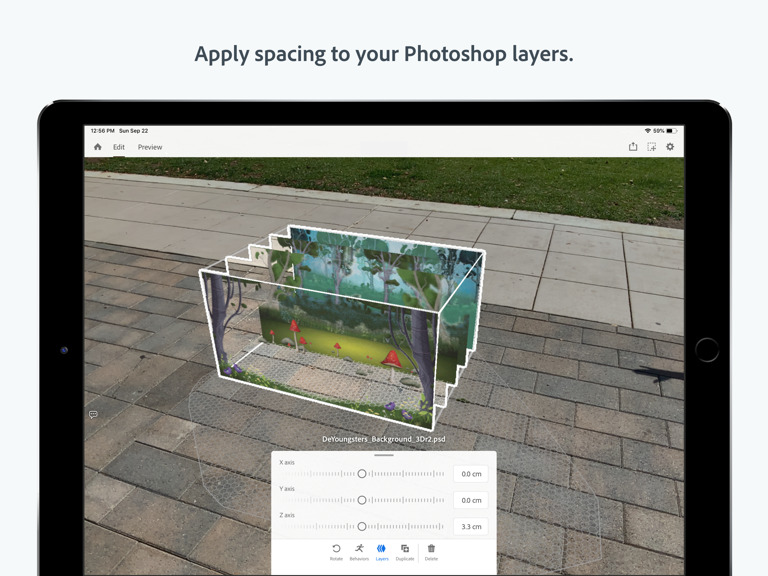Duplicate the selected object
768x576 pixels.
point(405,551)
